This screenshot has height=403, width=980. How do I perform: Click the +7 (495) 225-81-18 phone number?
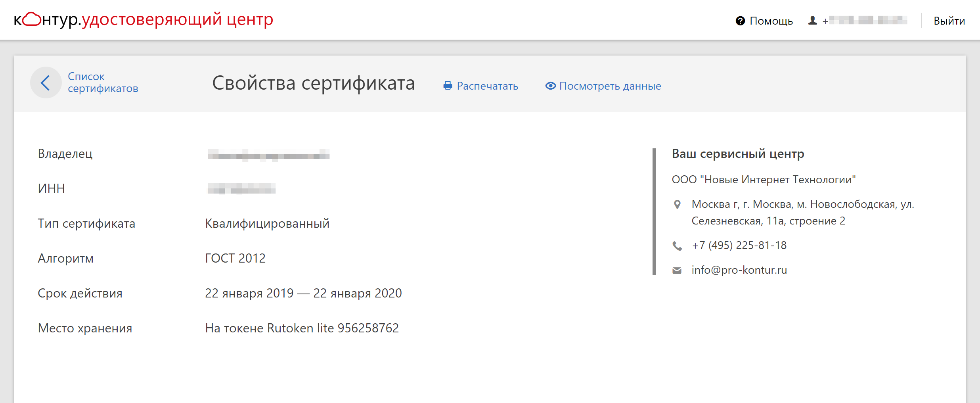point(739,246)
